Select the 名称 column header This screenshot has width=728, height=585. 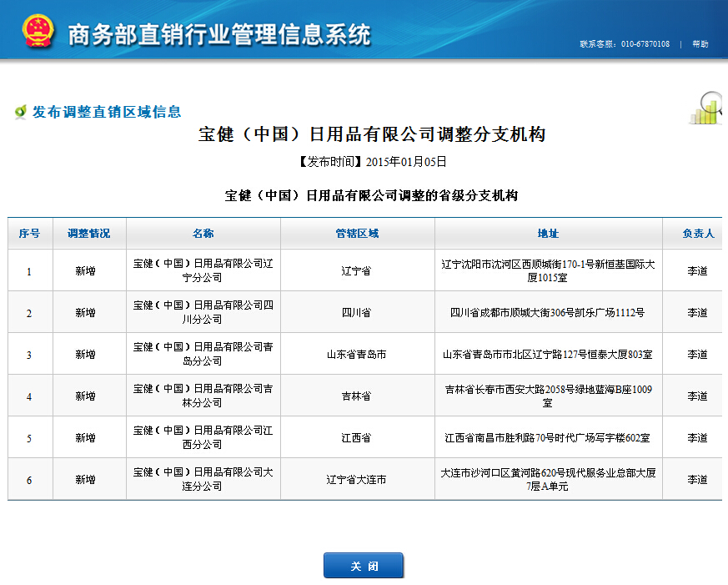tap(203, 234)
